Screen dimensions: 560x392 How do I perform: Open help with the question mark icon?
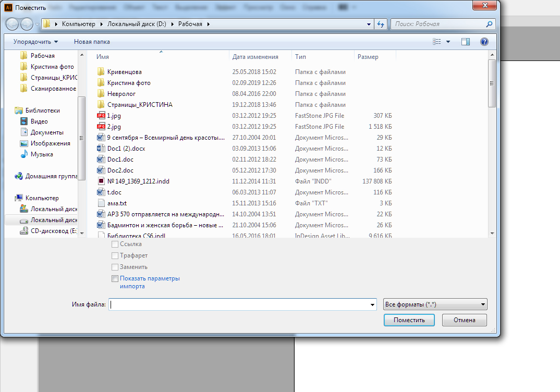(x=484, y=42)
